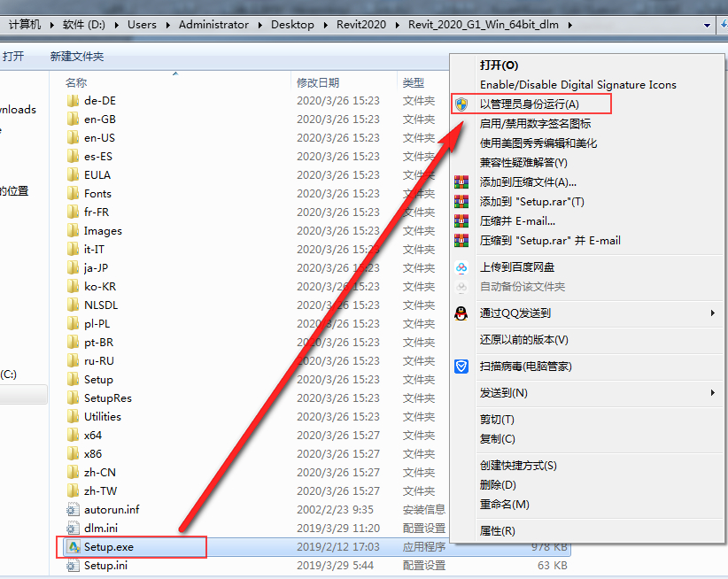The image size is (728, 579).
Task: Click the ja-JP folder icon
Action: coord(73,267)
